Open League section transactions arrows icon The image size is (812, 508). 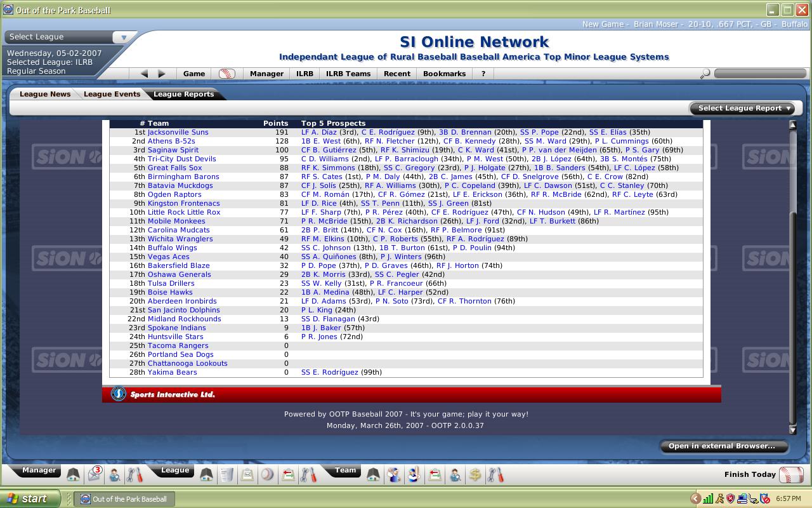[288, 474]
